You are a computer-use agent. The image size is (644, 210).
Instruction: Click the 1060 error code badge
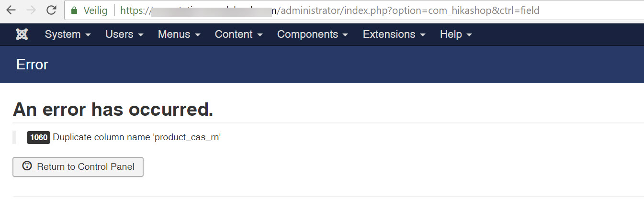(x=38, y=137)
